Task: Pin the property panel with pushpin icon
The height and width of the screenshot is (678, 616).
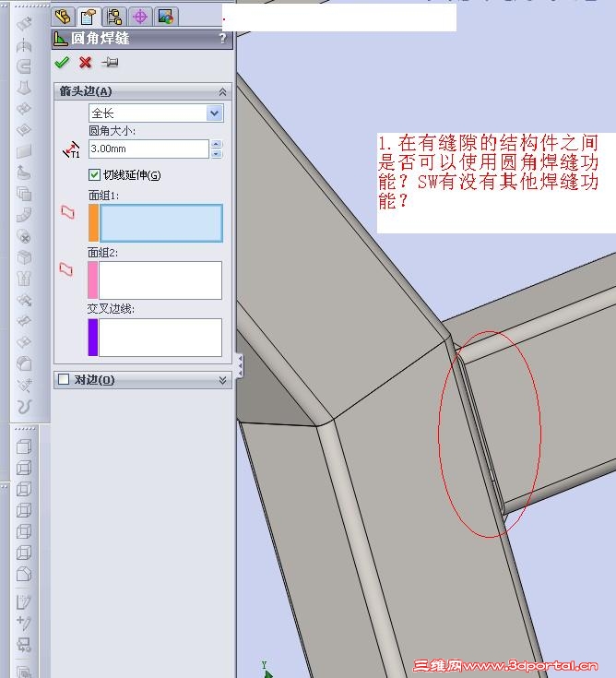Action: point(110,63)
